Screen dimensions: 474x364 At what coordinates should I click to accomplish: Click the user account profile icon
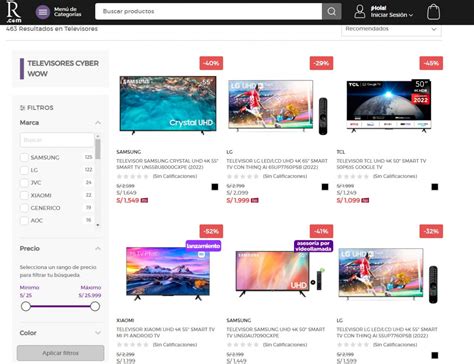click(359, 11)
